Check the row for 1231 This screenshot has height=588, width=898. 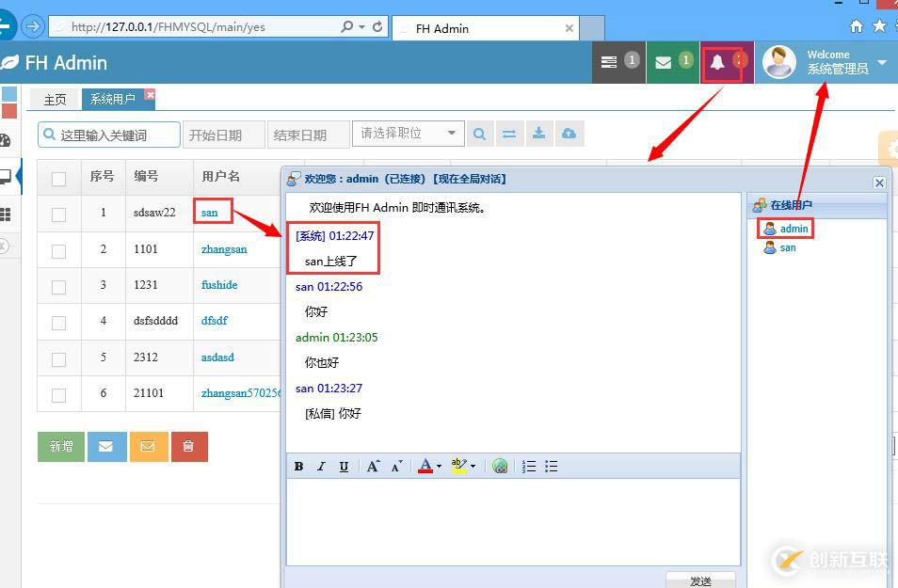click(58, 287)
